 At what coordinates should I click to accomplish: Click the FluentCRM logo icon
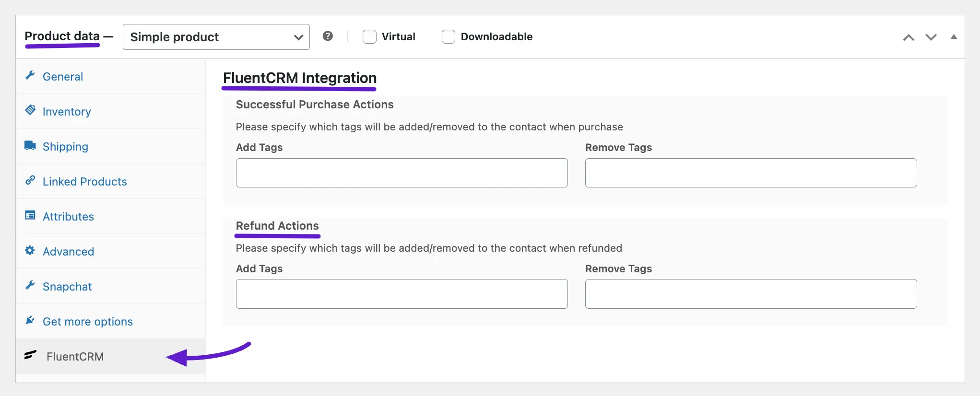[30, 355]
